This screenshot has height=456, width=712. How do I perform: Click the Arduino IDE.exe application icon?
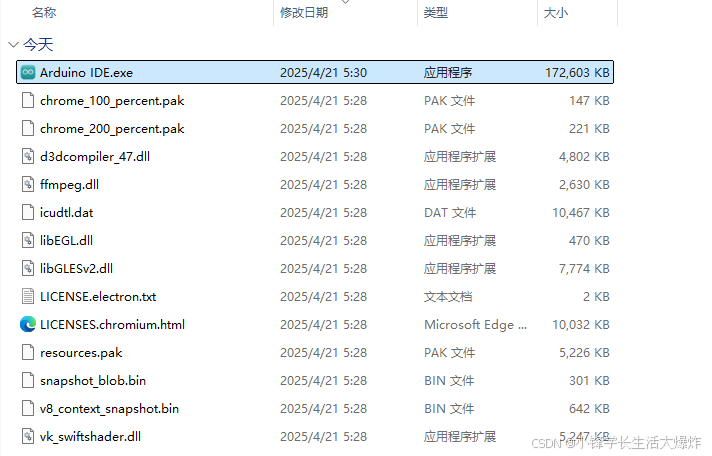point(28,72)
